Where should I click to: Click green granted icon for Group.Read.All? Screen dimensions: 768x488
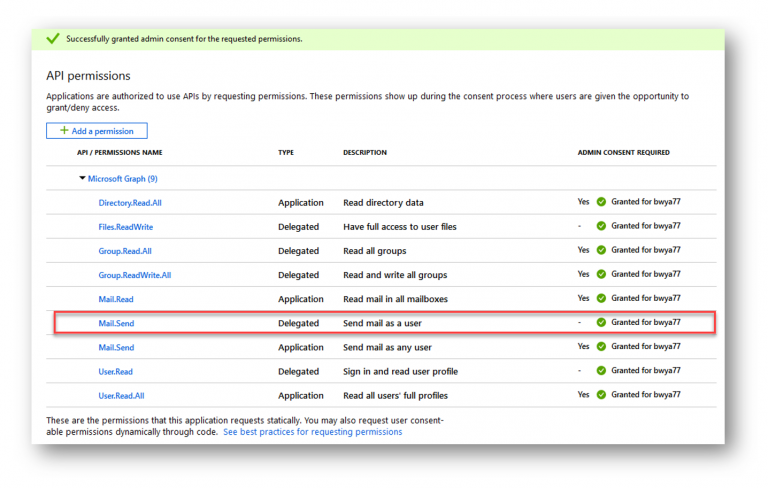601,250
